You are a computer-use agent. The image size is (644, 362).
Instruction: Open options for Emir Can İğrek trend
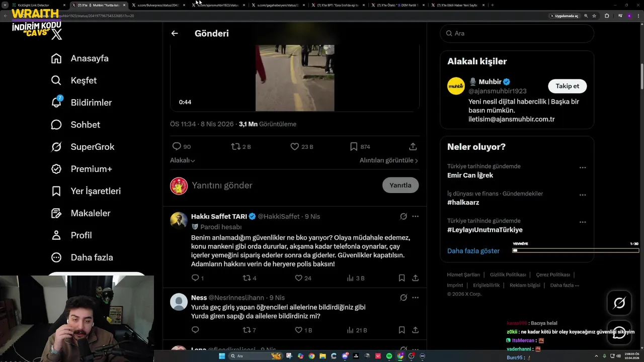tap(582, 167)
